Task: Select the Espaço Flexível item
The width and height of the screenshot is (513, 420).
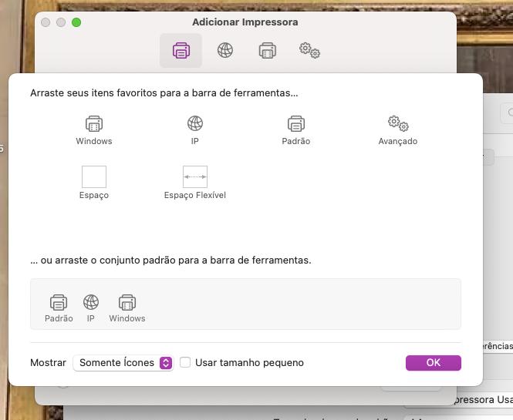Action: click(x=195, y=177)
